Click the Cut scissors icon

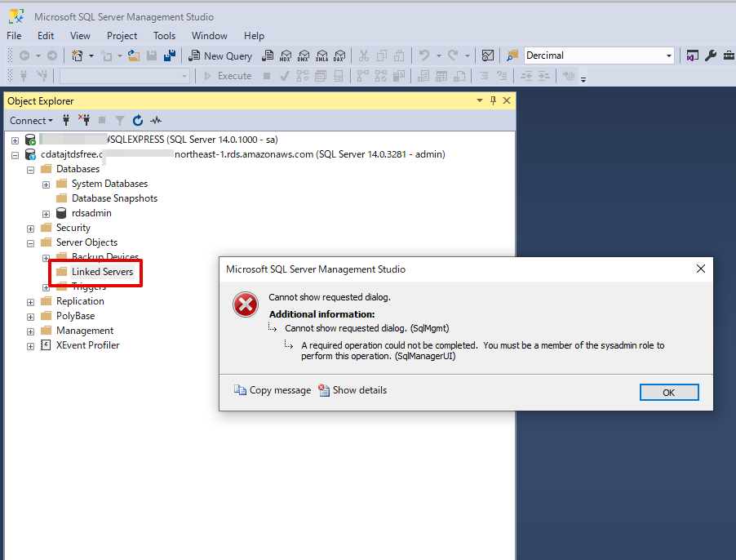click(x=364, y=56)
